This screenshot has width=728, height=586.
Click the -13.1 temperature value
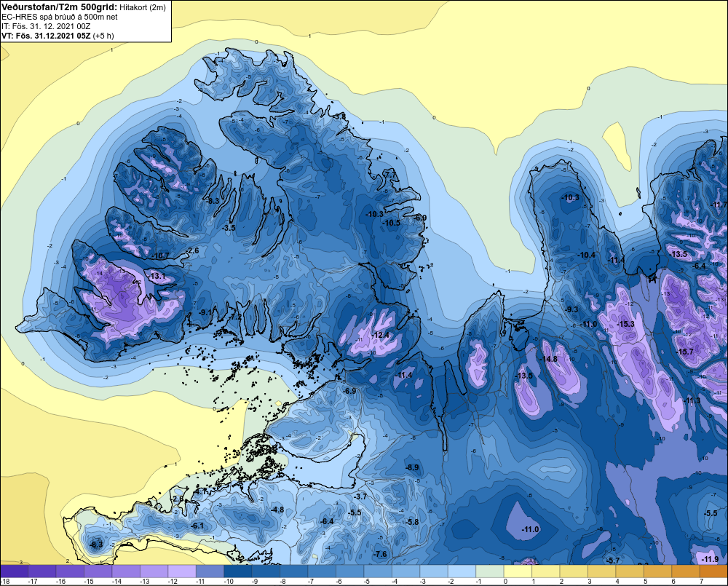pyautogui.click(x=157, y=276)
